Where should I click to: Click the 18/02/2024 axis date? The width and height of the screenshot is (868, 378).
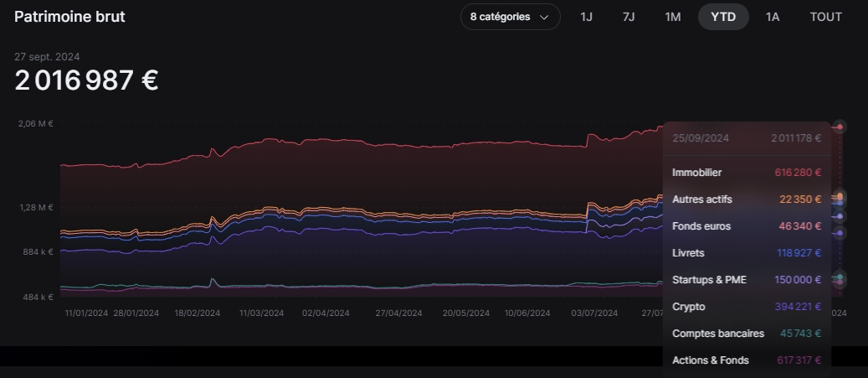pos(198,313)
